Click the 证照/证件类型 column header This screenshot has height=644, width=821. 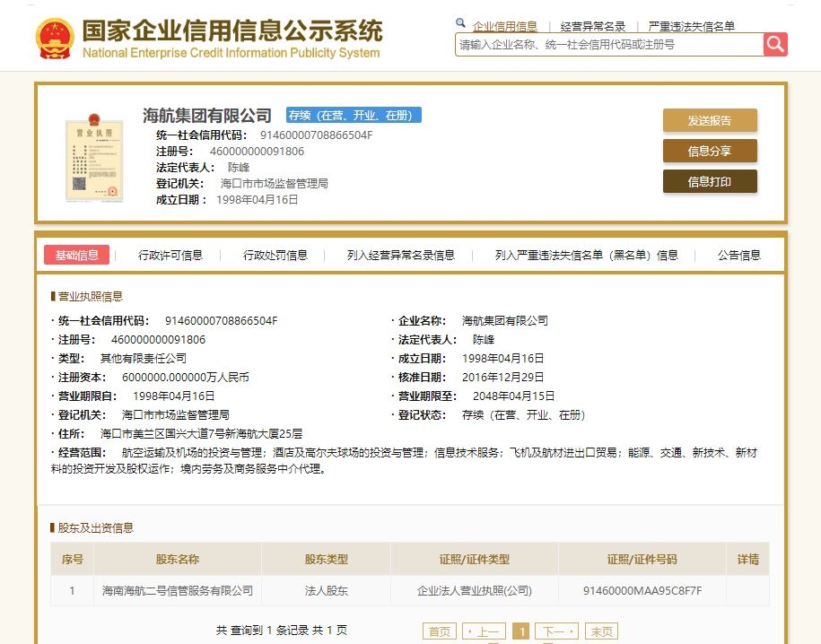click(x=475, y=559)
